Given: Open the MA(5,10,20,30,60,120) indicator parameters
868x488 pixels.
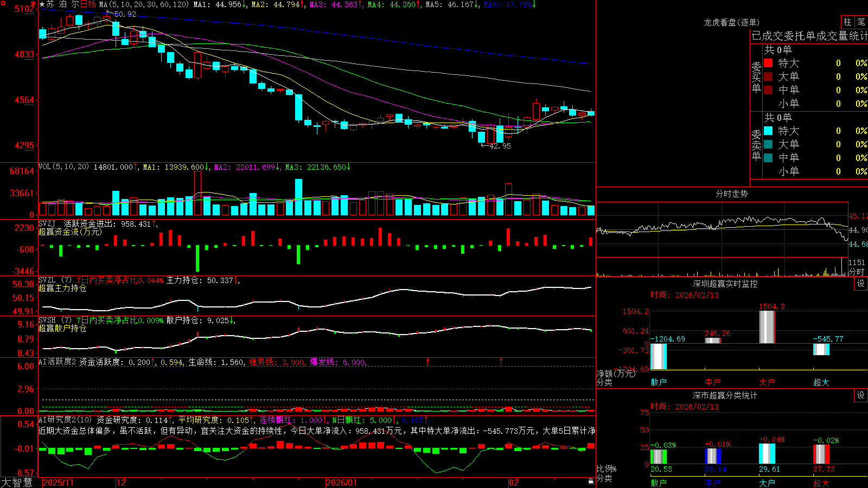Looking at the screenshot, I should 143,4.
